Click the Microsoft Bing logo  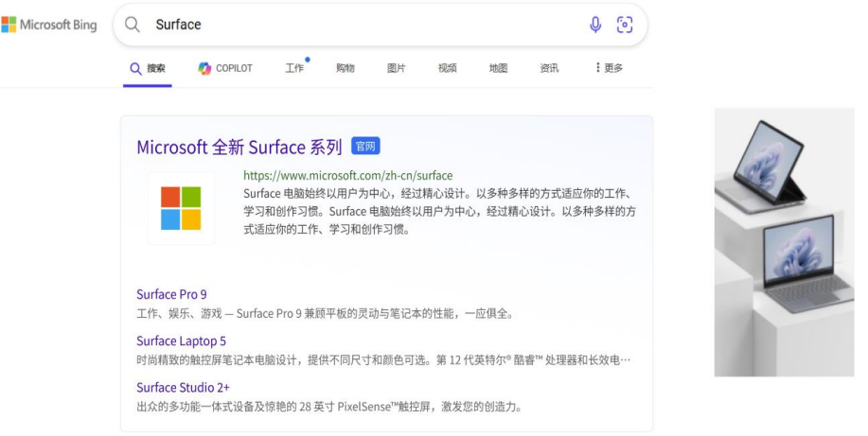click(x=48, y=25)
